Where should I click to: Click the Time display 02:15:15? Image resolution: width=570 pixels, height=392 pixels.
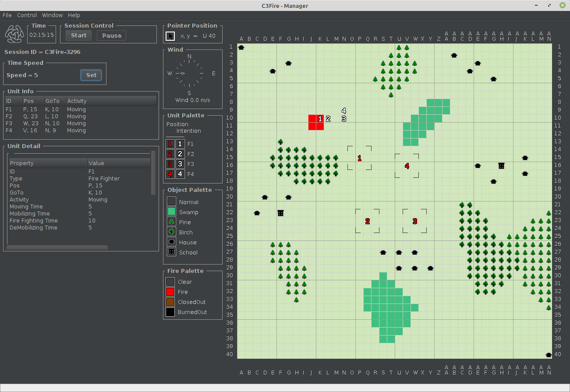42,35
